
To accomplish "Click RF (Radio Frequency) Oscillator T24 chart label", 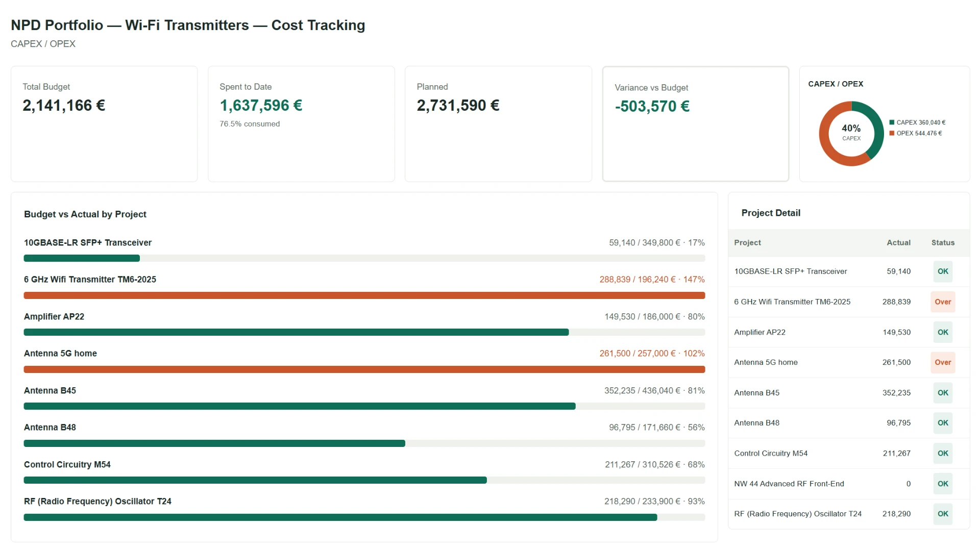I will pos(97,502).
